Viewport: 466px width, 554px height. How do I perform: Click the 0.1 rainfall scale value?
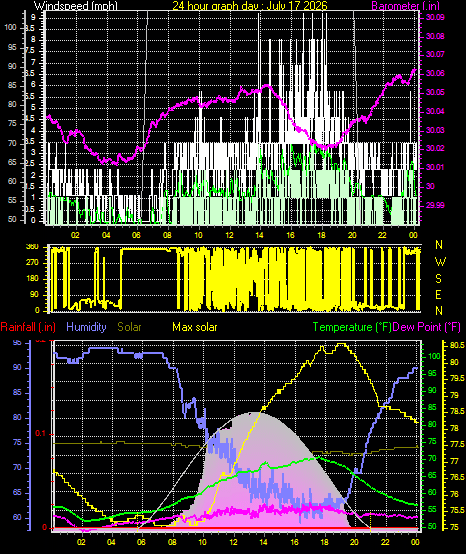(x=41, y=433)
